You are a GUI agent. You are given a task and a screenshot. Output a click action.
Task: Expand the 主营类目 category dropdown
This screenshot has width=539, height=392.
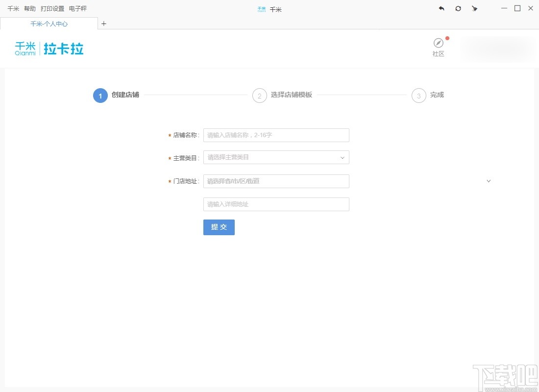[276, 157]
